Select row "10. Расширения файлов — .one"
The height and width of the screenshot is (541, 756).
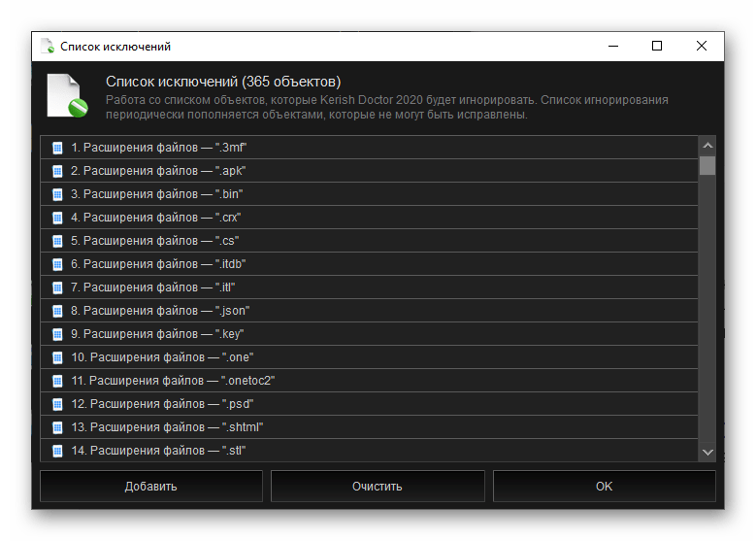(x=370, y=357)
